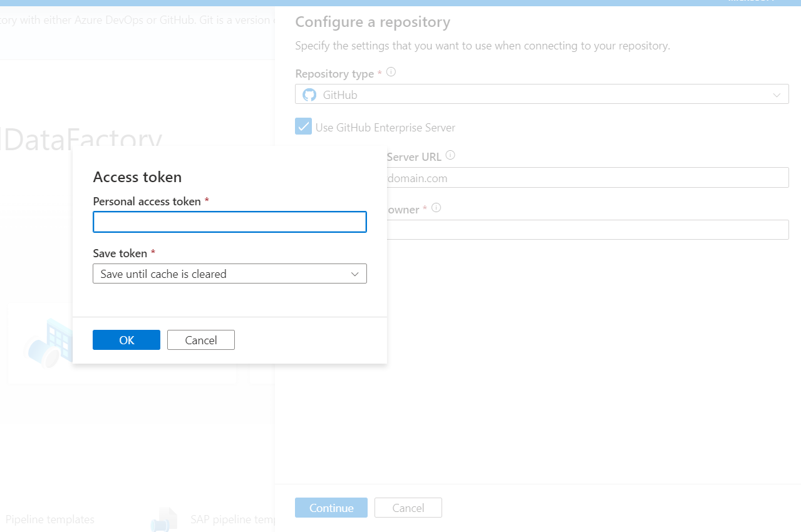The image size is (801, 532).
Task: Click the info icon beside Repository type
Action: [391, 71]
